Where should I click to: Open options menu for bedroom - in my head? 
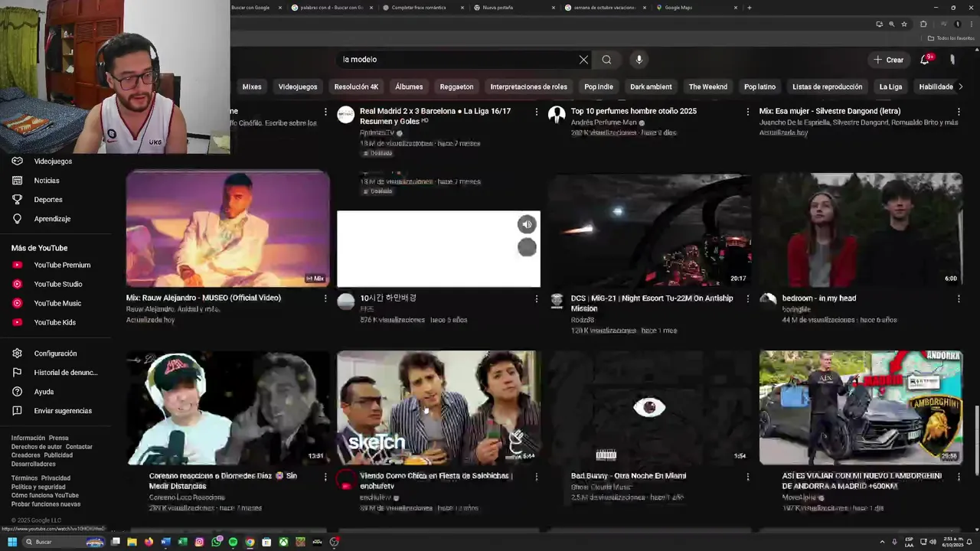[959, 298]
